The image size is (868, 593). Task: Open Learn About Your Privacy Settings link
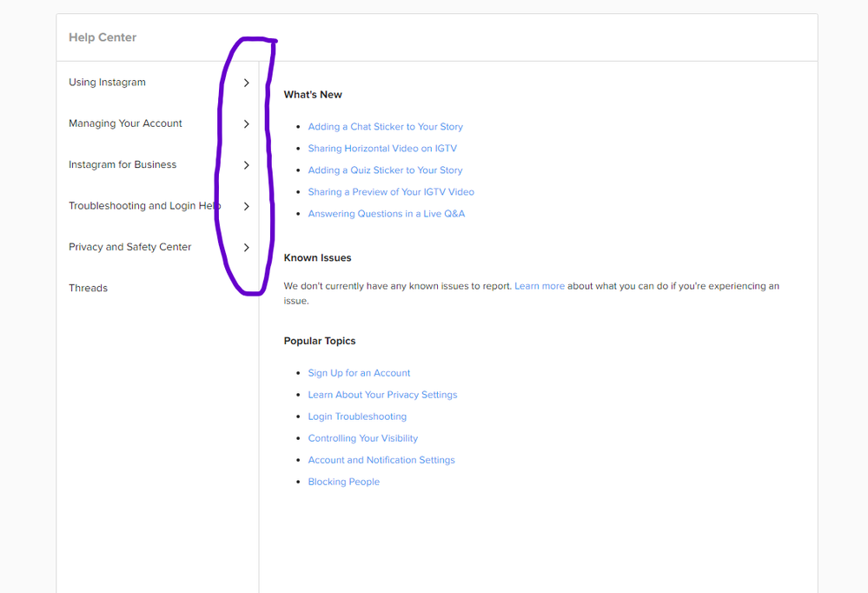[382, 395]
